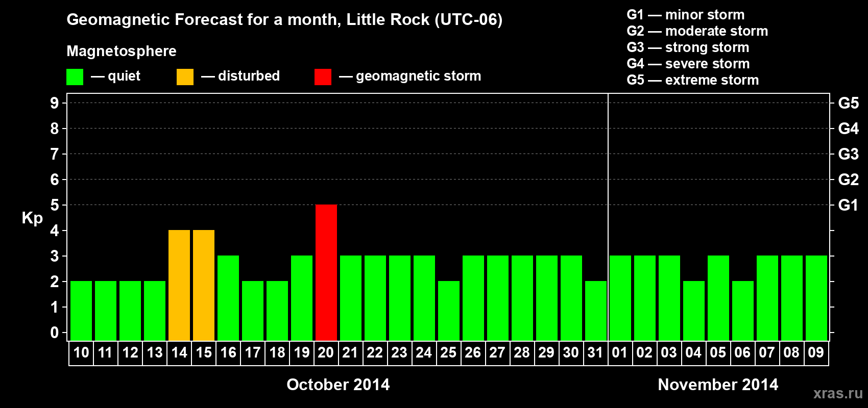This screenshot has width=868, height=408.
Task: Click the green bar for October 16
Action: coord(228,298)
